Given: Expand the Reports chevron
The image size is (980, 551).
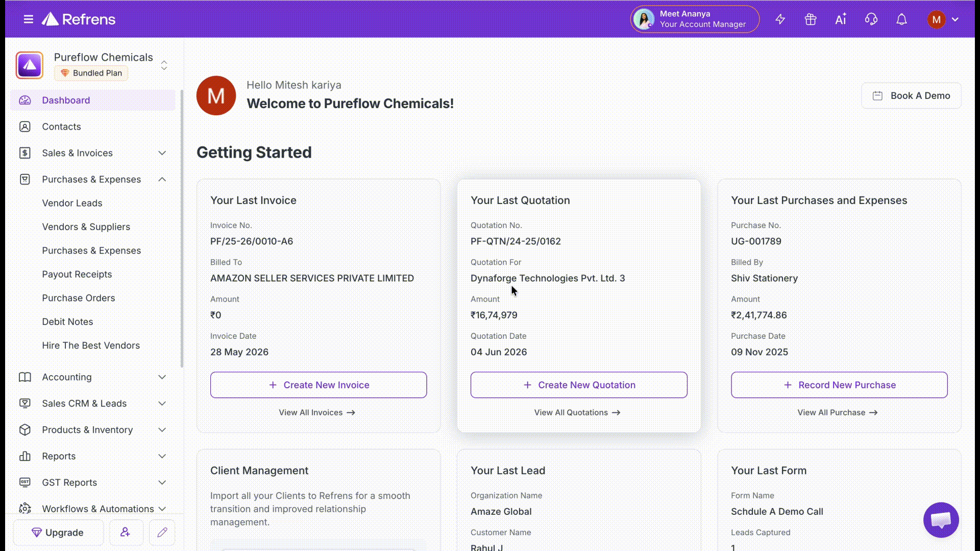Looking at the screenshot, I should (162, 456).
